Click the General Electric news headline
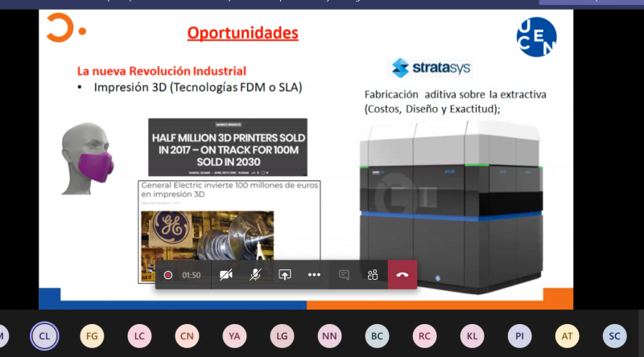 point(229,190)
